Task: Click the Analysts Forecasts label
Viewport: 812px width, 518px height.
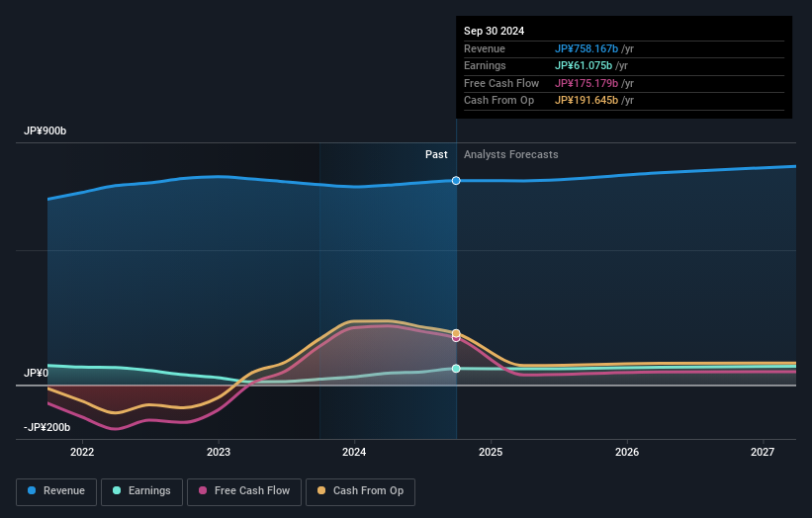Action: coord(510,155)
